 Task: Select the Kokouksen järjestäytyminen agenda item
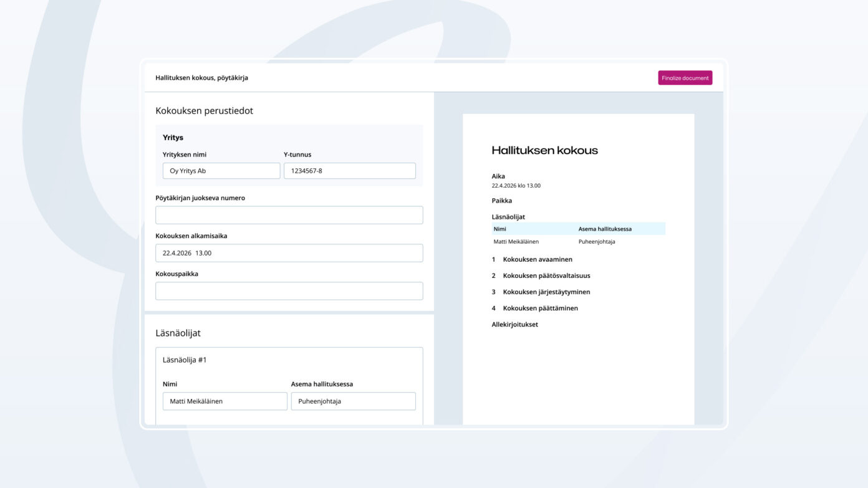click(x=546, y=292)
